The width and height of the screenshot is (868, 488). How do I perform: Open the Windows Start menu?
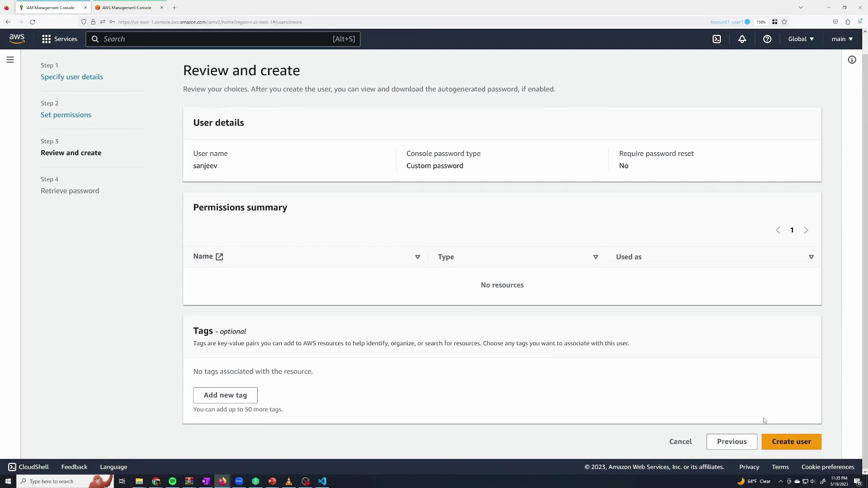[x=8, y=481]
